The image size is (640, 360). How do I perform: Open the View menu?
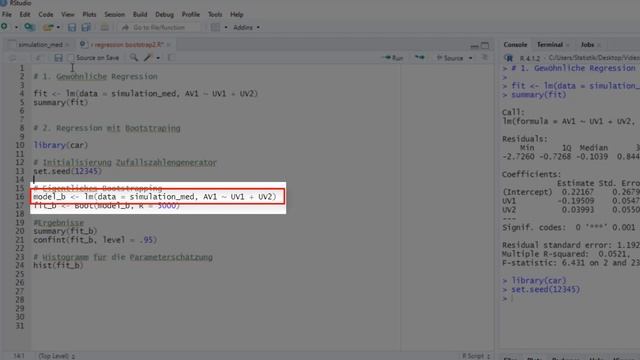point(68,14)
